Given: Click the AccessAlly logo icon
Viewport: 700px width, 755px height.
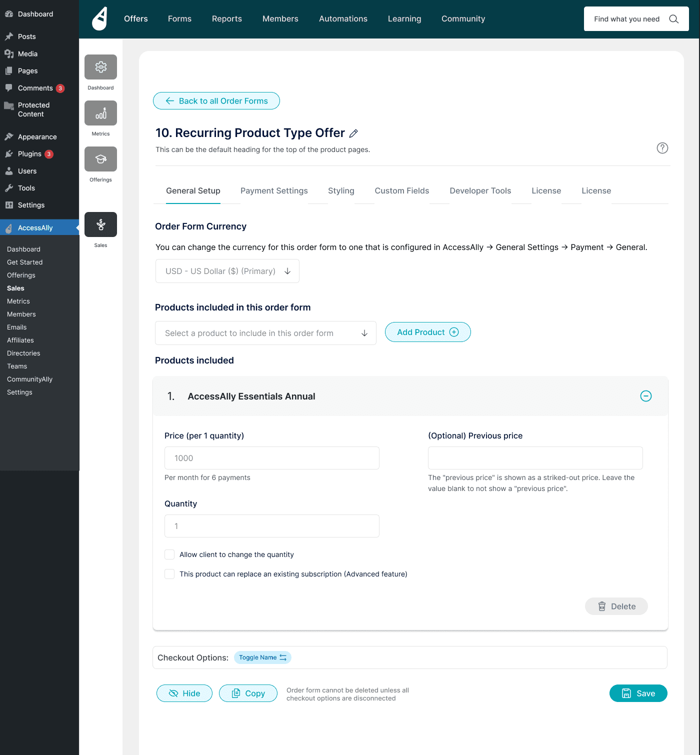Looking at the screenshot, I should point(100,19).
